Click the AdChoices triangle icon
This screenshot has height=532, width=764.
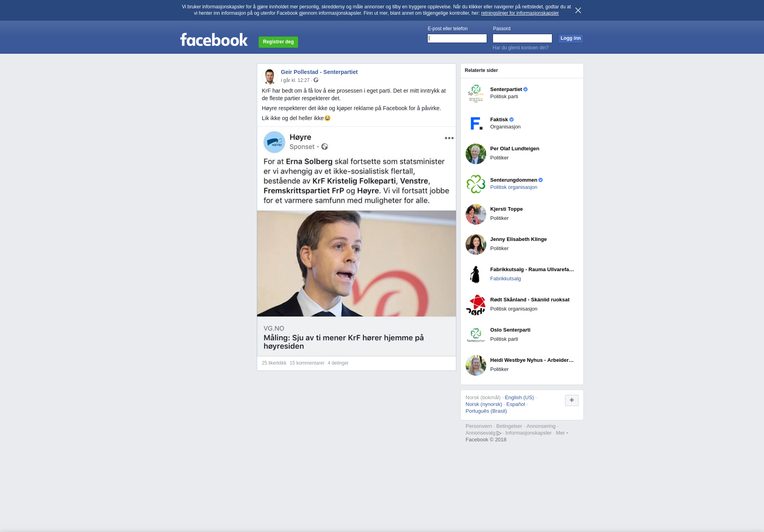click(x=499, y=433)
